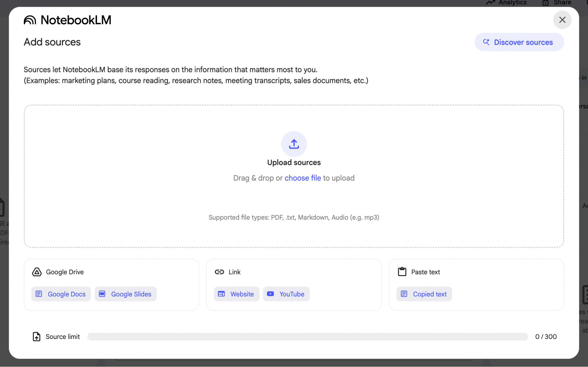Click the Paste text label
This screenshot has width=588, height=367.
point(425,272)
